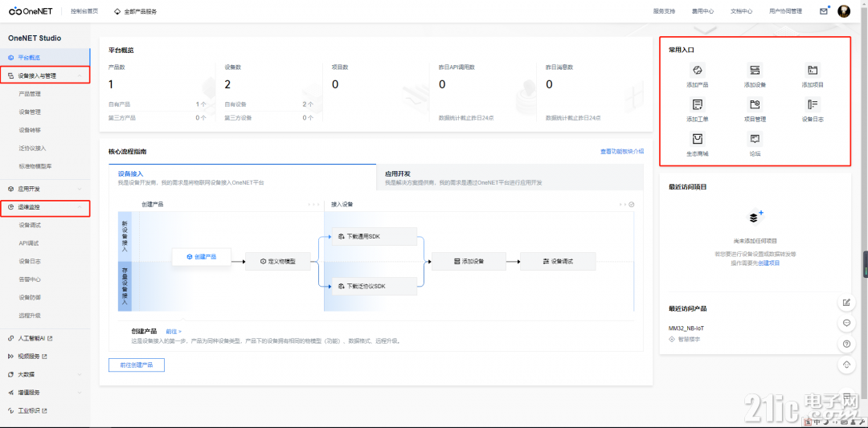Click the 自有产品 count row

(x=158, y=104)
